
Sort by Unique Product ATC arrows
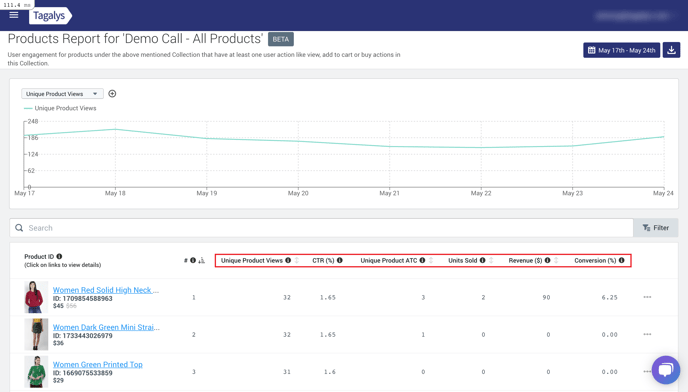[431, 260]
